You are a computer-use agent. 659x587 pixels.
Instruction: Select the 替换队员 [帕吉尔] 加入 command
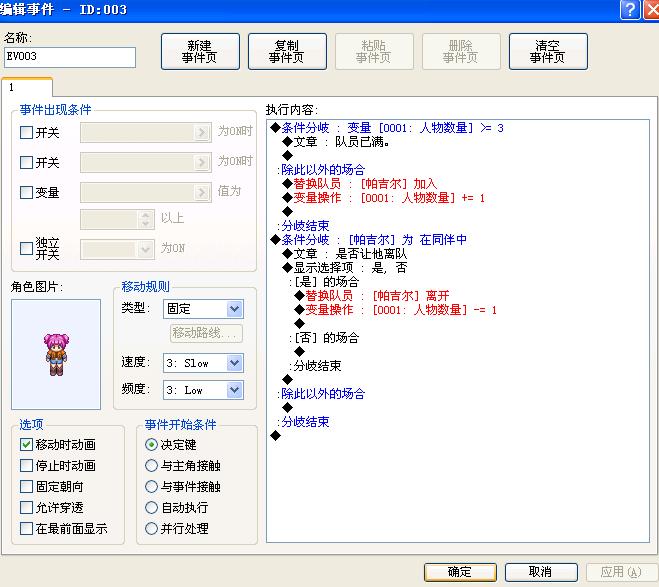tap(360, 184)
